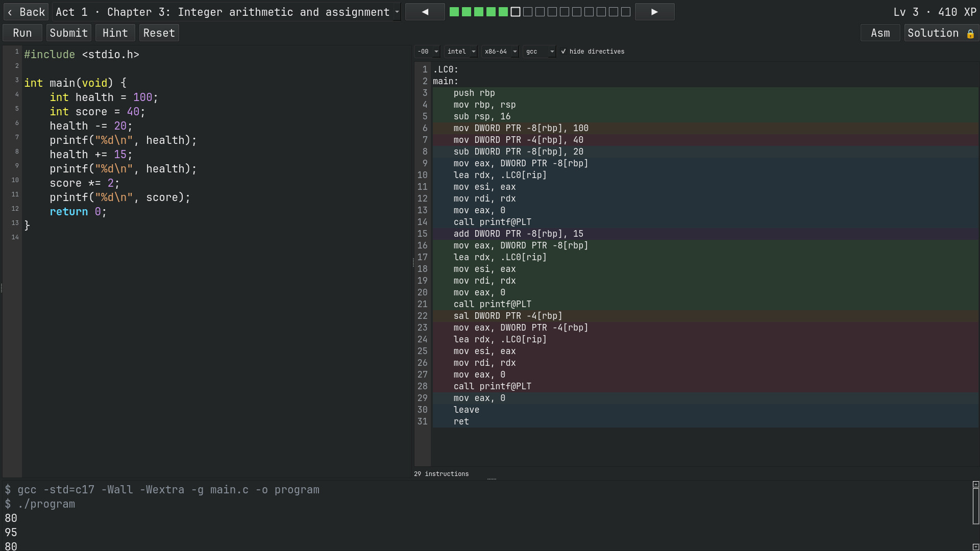Click the terminal scrollbar thumb
The height and width of the screenshot is (551, 980).
click(975, 506)
